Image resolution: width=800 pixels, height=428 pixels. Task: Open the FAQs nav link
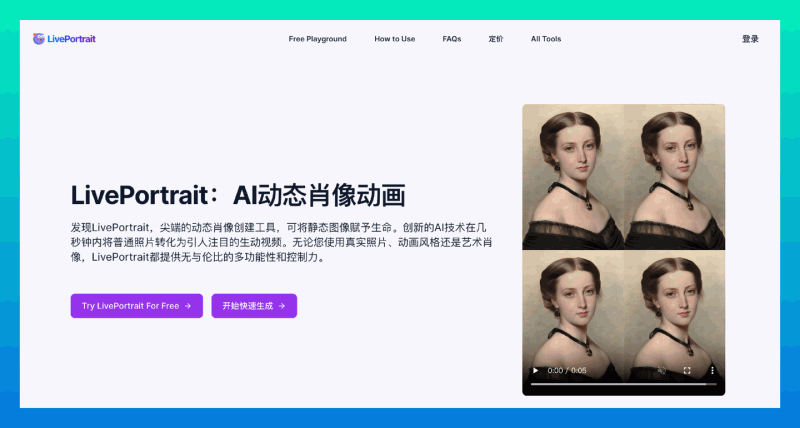click(452, 39)
